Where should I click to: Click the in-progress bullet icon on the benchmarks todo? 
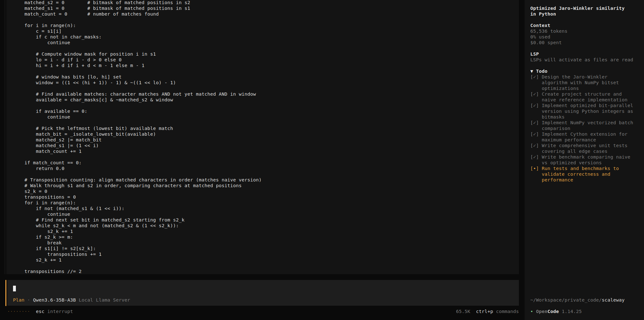click(x=534, y=168)
